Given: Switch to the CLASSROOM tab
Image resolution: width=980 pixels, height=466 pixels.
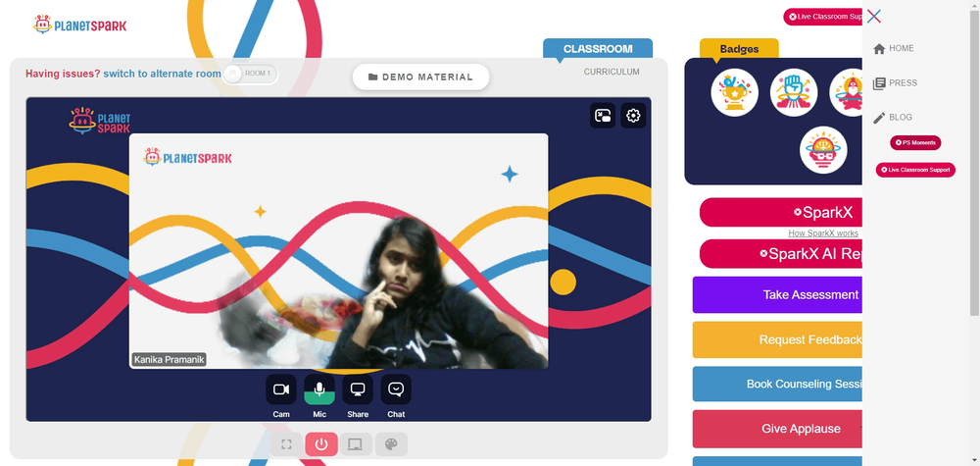Looking at the screenshot, I should 598,49.
